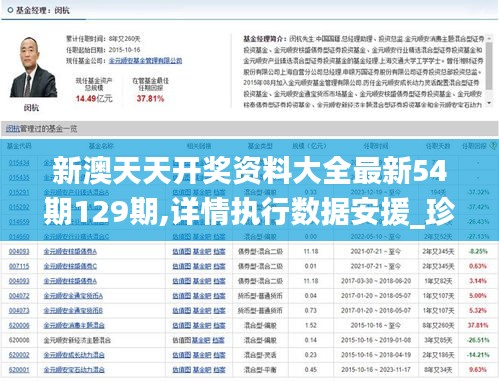This screenshot has height=381, width=499.
Task: Click the start date 2015-10-16 in manager info
Action: [124, 50]
